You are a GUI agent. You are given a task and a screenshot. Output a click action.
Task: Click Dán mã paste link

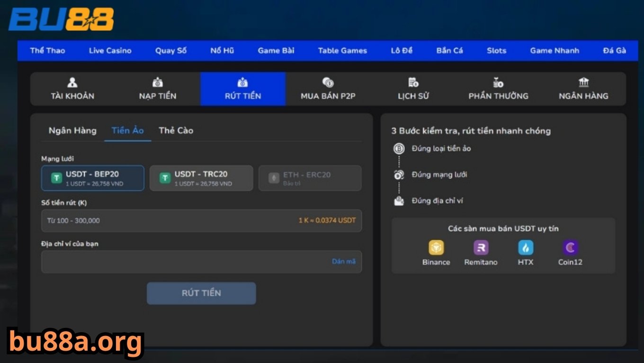coord(343,261)
